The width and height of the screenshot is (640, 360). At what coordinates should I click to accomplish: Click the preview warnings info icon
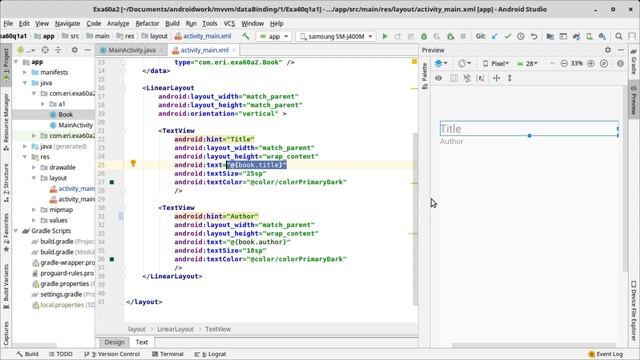click(620, 63)
